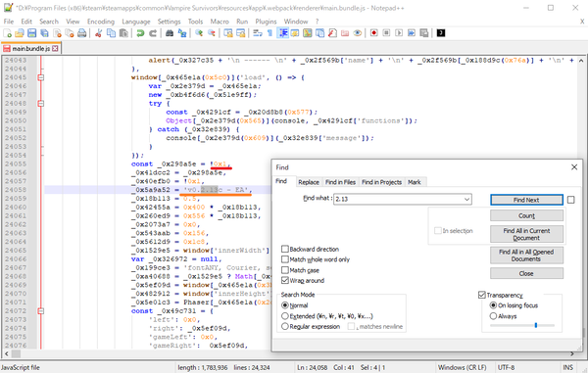Adjust the transparency slider handle
Screen dimensions: 588x373
(x=536, y=325)
